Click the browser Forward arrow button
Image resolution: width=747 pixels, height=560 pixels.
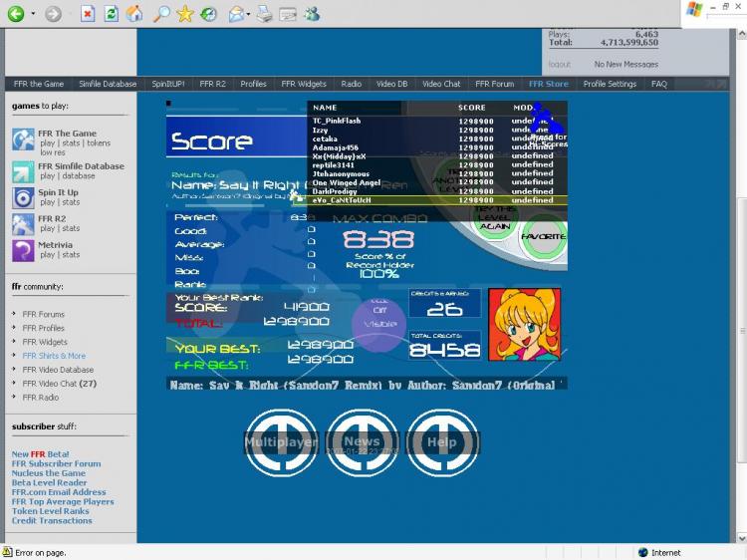click(x=54, y=13)
